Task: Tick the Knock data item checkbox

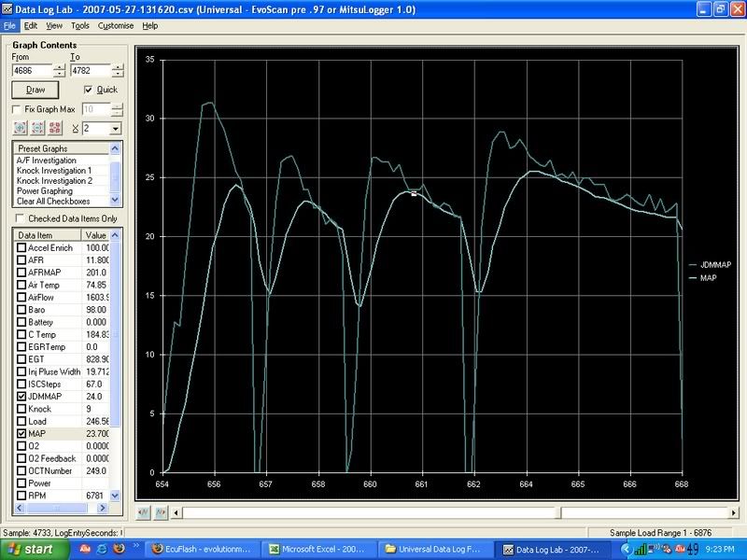Action: pos(21,409)
